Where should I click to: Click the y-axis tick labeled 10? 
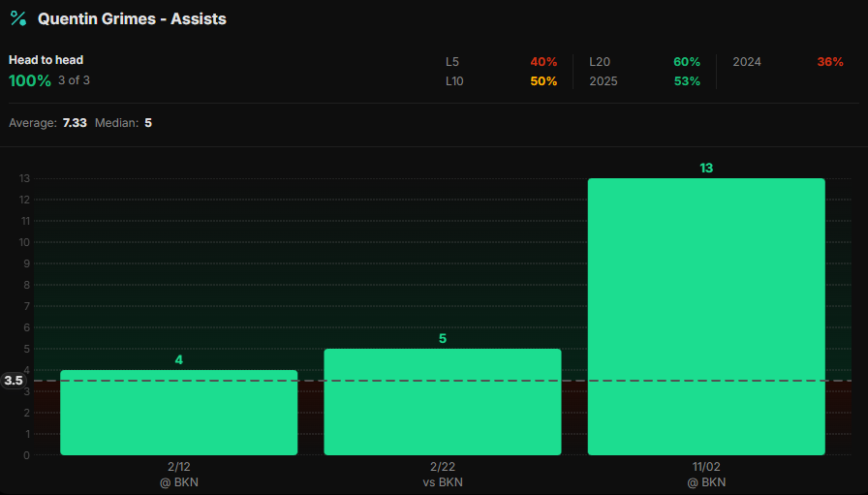[24, 242]
